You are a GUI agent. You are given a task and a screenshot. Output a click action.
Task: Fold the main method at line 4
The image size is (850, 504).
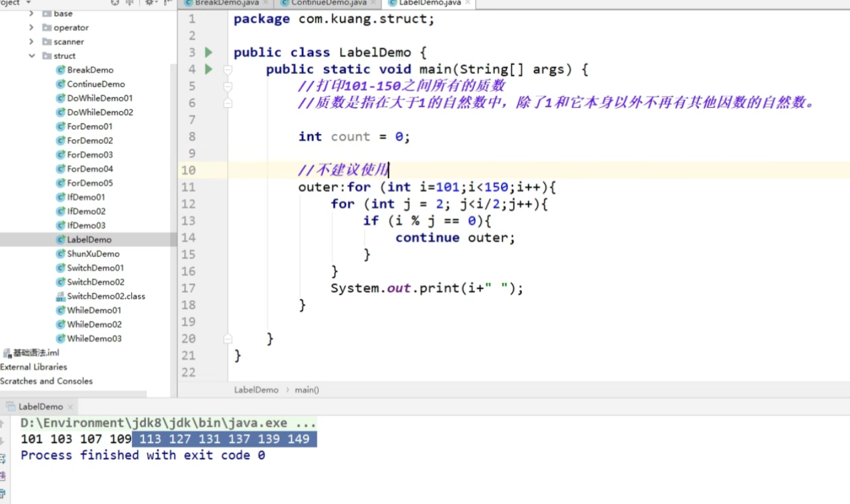[228, 70]
